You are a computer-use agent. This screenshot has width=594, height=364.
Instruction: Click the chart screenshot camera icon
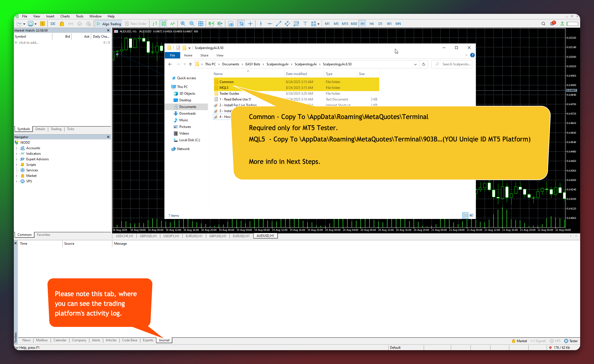(231, 24)
